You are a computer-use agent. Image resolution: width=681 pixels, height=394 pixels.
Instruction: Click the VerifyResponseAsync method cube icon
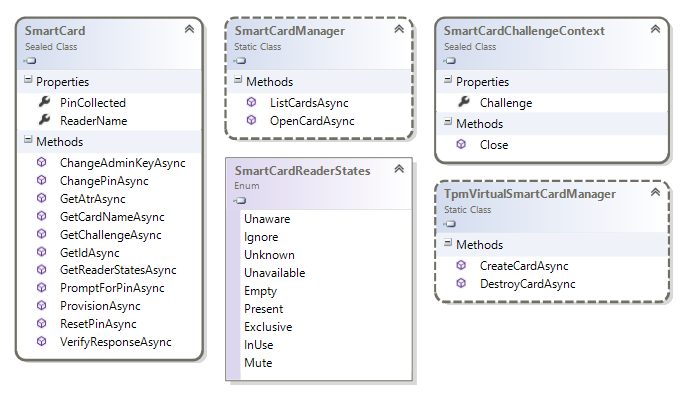[41, 341]
